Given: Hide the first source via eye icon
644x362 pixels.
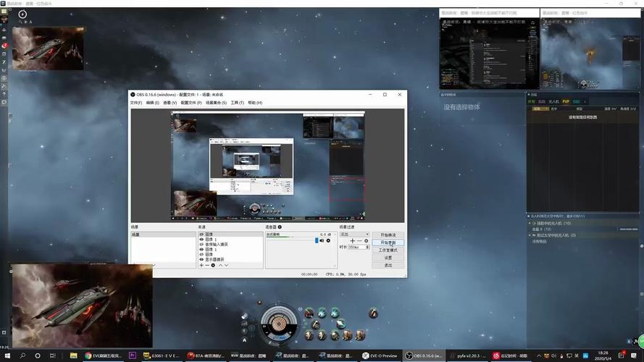Looking at the screenshot, I should coord(201,235).
